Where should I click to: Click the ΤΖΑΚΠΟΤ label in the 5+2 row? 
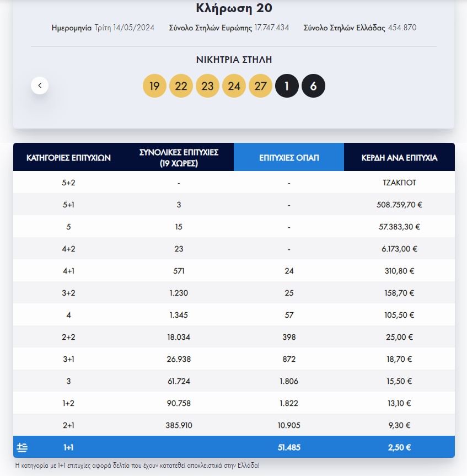coord(399,182)
